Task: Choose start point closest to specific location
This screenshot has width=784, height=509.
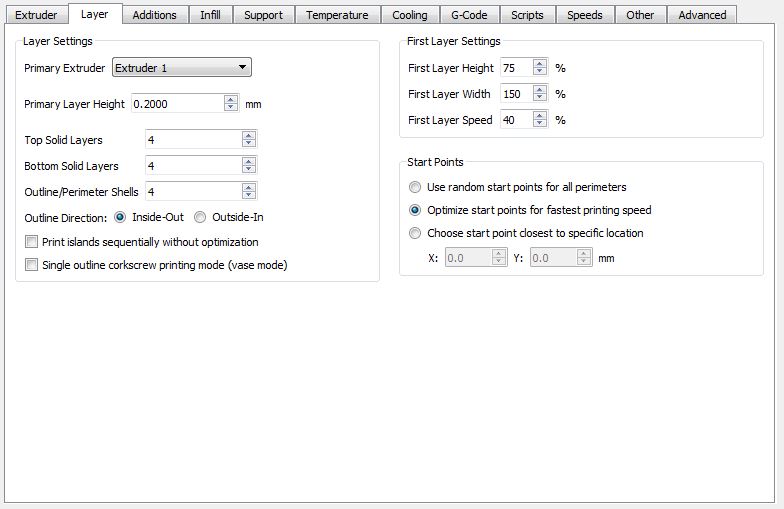Action: (415, 233)
